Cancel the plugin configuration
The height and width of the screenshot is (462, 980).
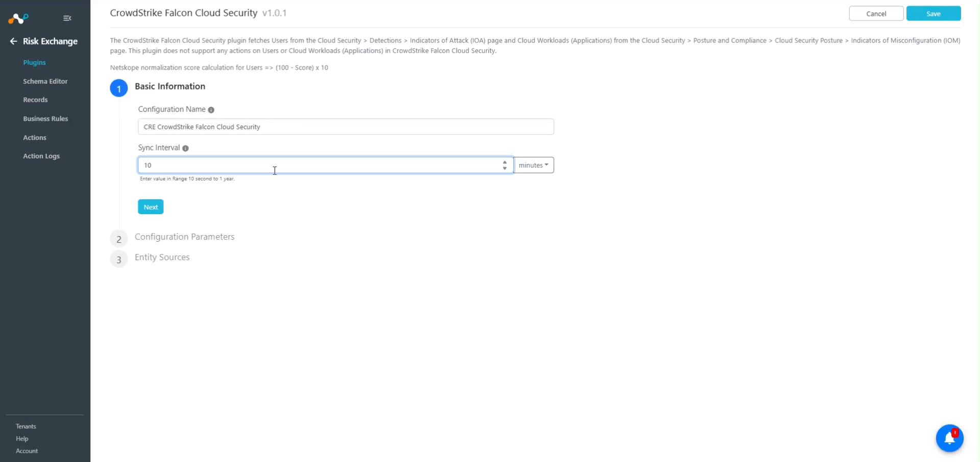pos(876,14)
